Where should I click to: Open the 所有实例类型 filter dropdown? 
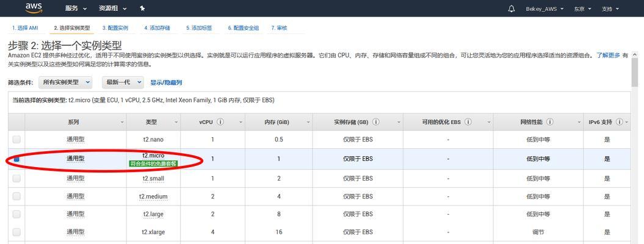click(66, 82)
